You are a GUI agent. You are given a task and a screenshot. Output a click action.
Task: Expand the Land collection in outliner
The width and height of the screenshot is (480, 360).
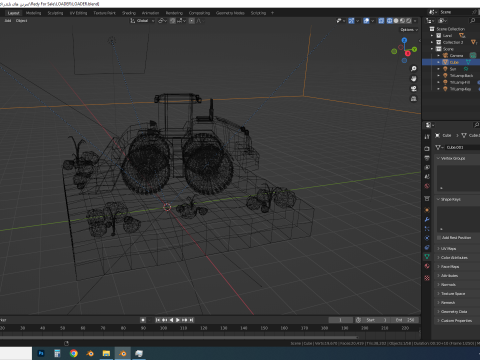tap(432, 35)
